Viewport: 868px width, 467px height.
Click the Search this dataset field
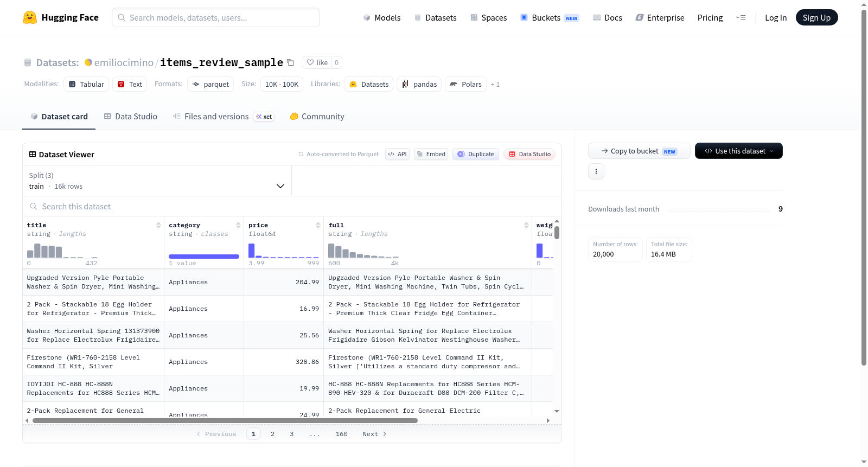(x=292, y=206)
